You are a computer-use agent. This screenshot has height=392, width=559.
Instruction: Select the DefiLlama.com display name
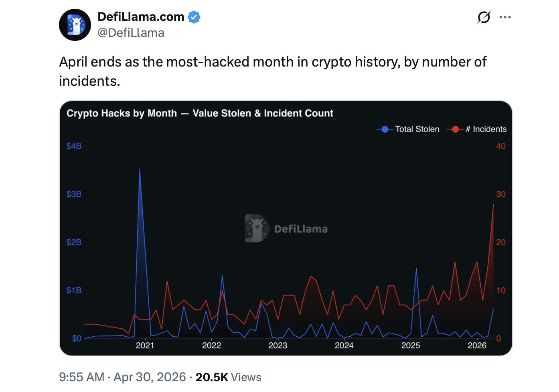click(x=140, y=17)
